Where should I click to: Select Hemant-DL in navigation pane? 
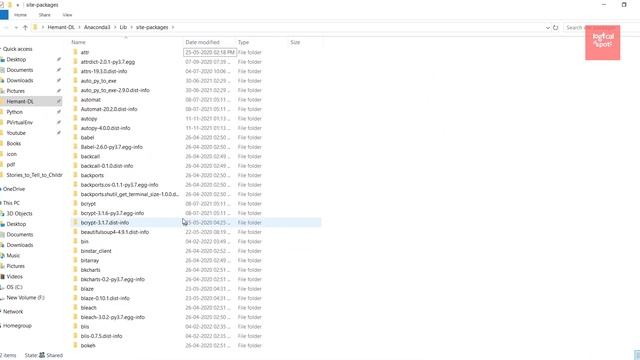[x=20, y=102]
